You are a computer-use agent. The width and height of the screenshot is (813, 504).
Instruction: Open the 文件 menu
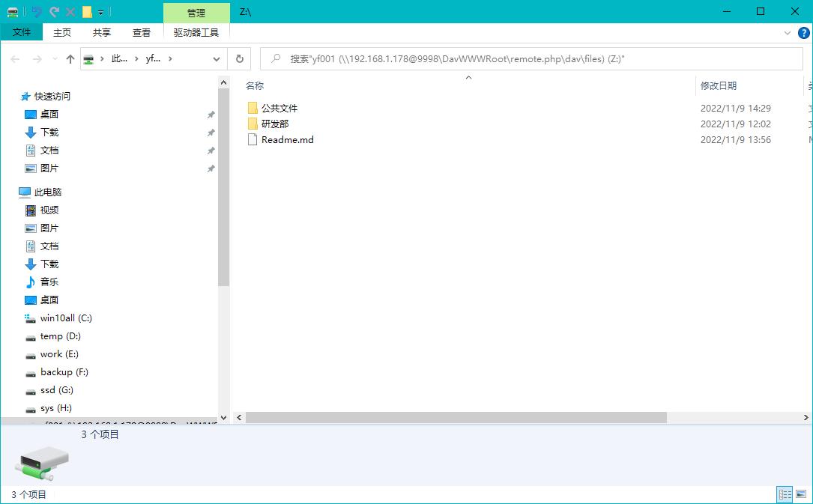click(x=22, y=32)
